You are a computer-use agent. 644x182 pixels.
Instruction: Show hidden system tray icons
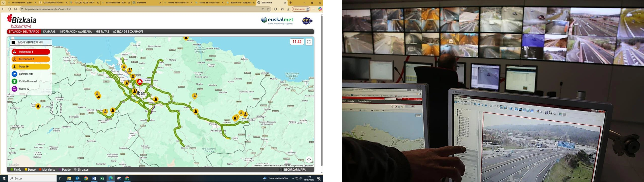[293, 179]
